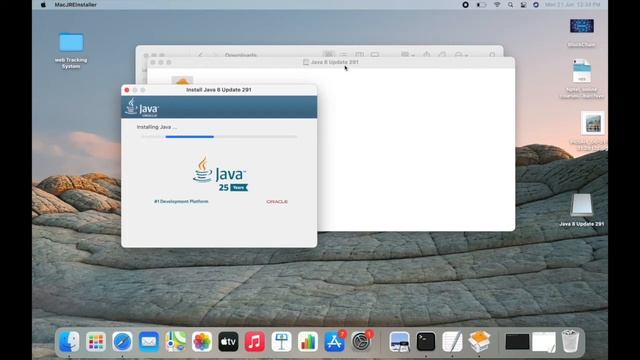Open TextEdit from the dock
The image size is (640, 360).
coord(452,341)
